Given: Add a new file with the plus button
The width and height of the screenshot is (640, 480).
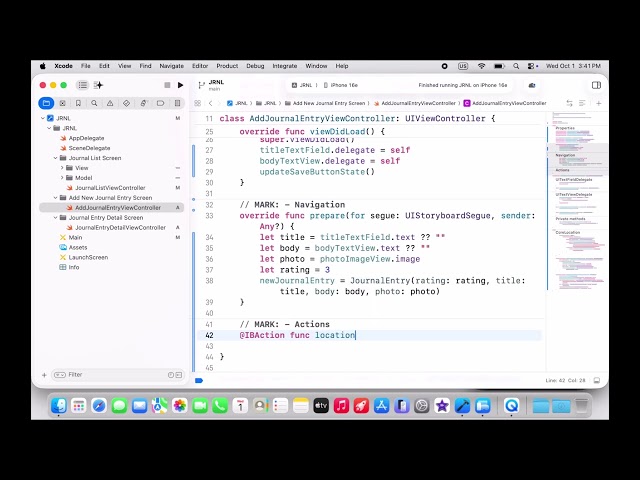Looking at the screenshot, I should coord(44,375).
